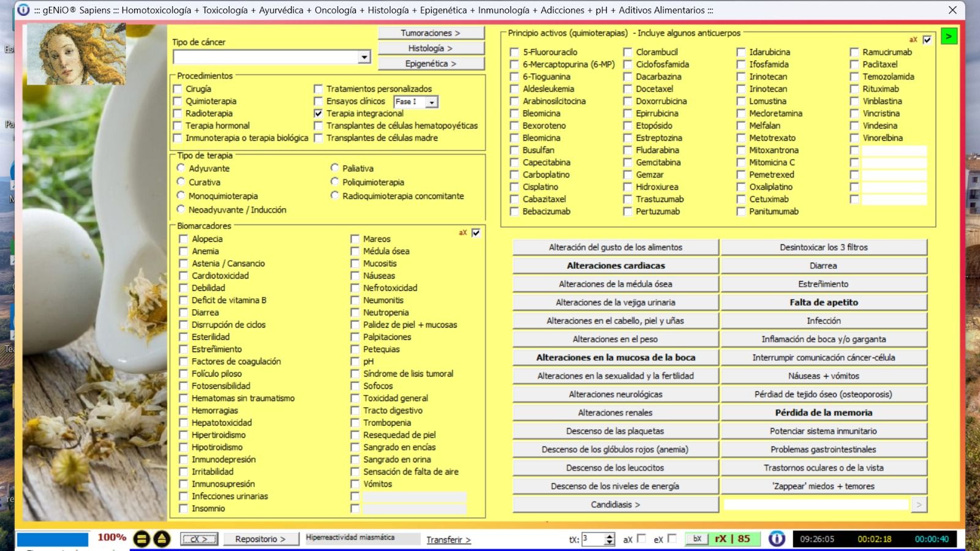Click the Diarrea button on the right
980x551 pixels.
[x=824, y=266]
